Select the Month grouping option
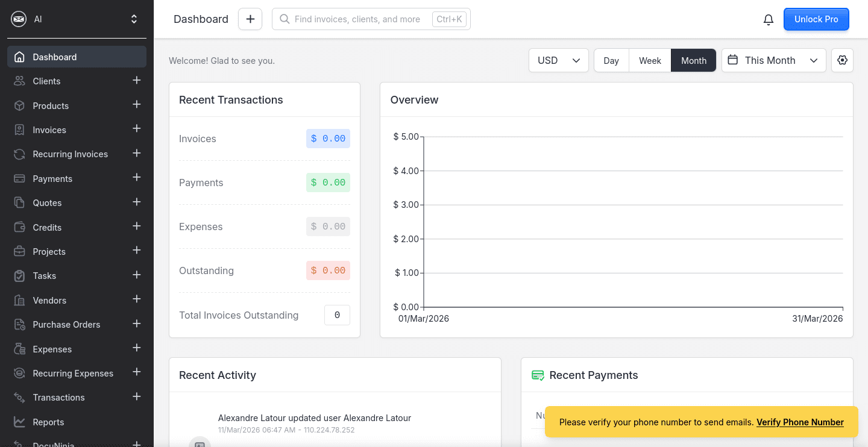The image size is (868, 447). [693, 60]
